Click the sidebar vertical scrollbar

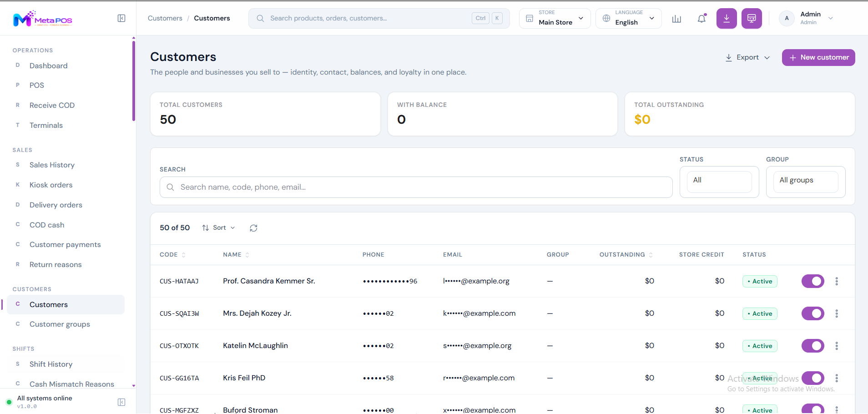point(134,82)
